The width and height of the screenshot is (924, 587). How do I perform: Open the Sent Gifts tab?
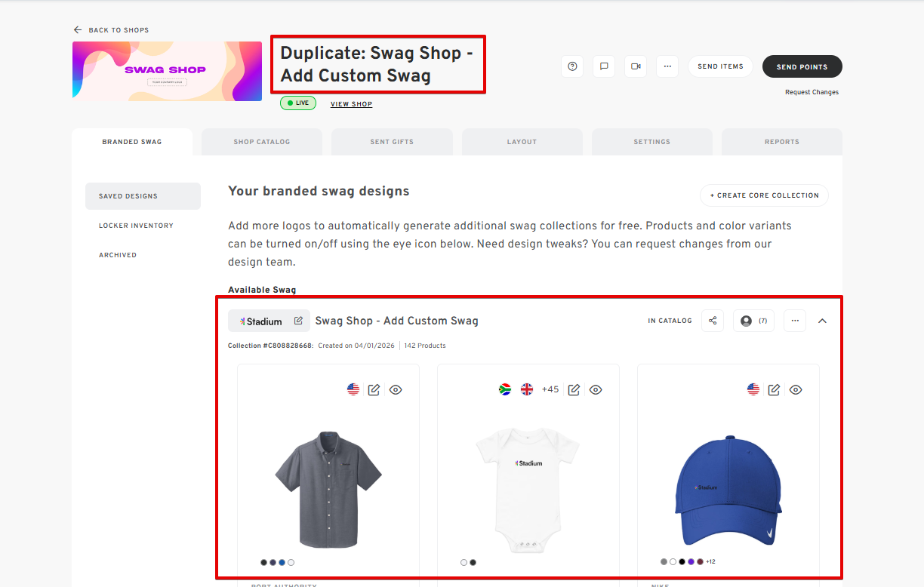click(392, 142)
